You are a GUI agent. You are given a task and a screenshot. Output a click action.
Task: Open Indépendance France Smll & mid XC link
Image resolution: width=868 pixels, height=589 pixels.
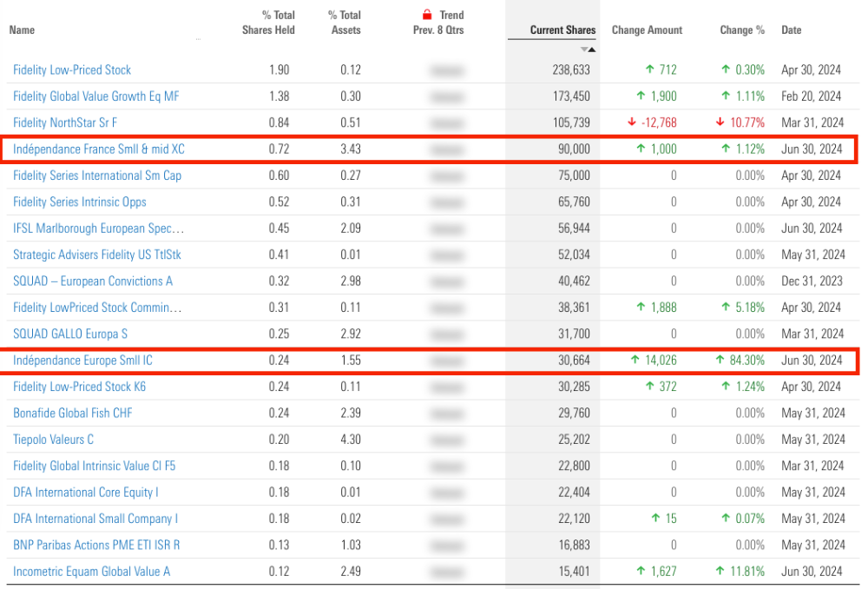(99, 149)
